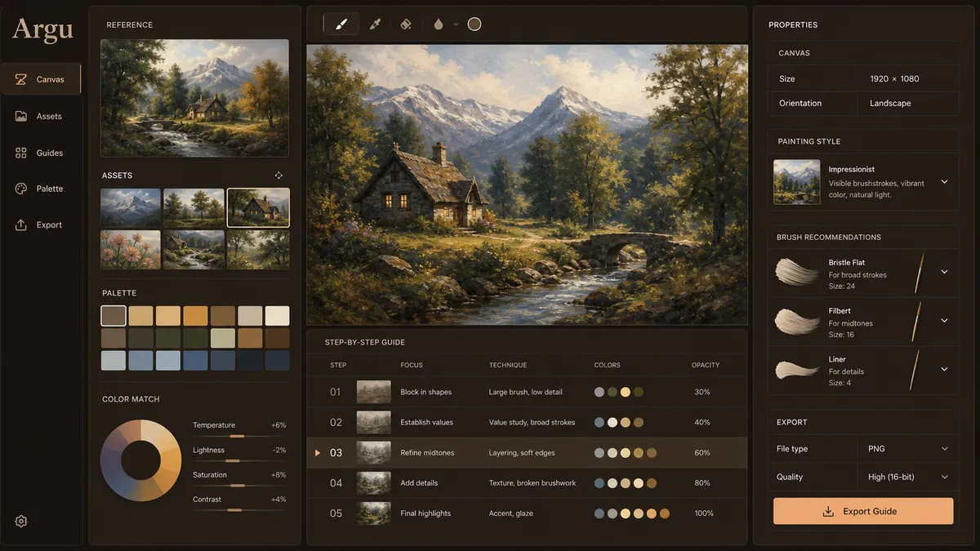Viewport: 980px width, 551px height.
Task: Select the flowers asset thumbnail
Action: [x=131, y=249]
